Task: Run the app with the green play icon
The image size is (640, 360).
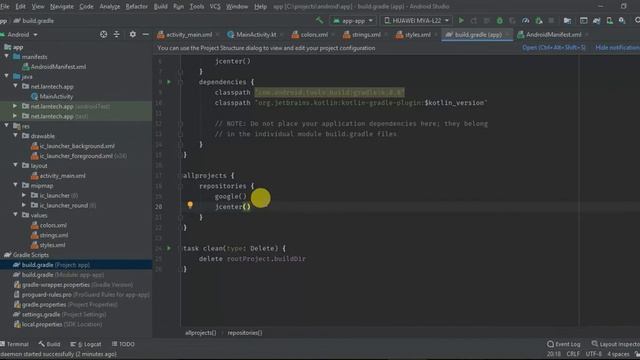Action: tap(461, 20)
